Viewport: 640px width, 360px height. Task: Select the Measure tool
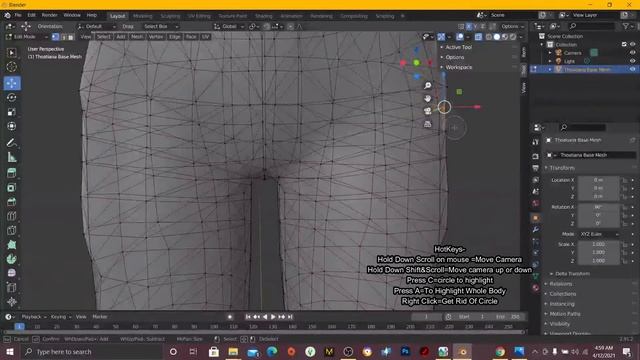click(x=12, y=157)
